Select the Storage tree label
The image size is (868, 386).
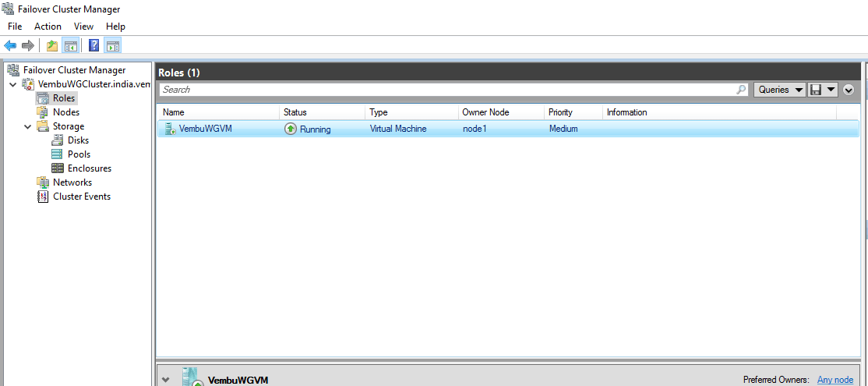point(68,126)
